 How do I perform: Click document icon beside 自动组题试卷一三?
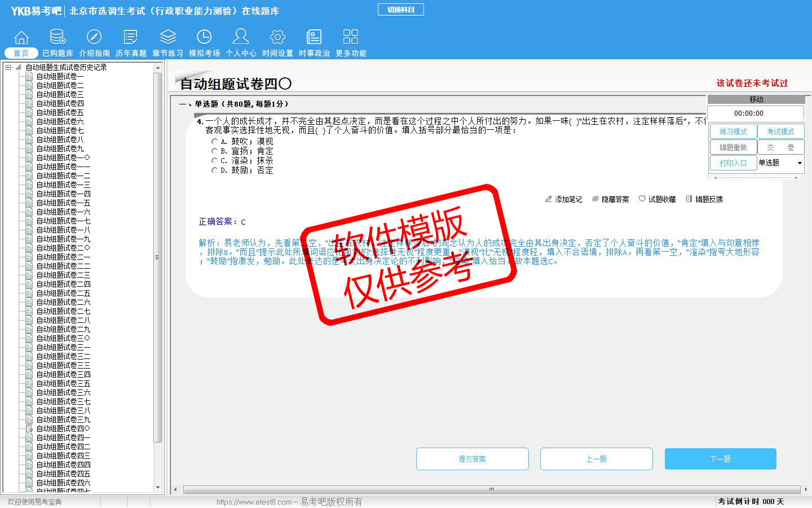29,185
